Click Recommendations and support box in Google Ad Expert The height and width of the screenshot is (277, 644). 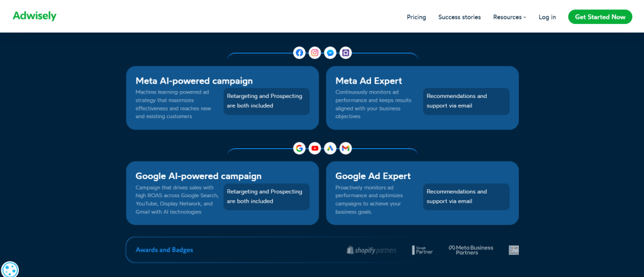click(466, 197)
